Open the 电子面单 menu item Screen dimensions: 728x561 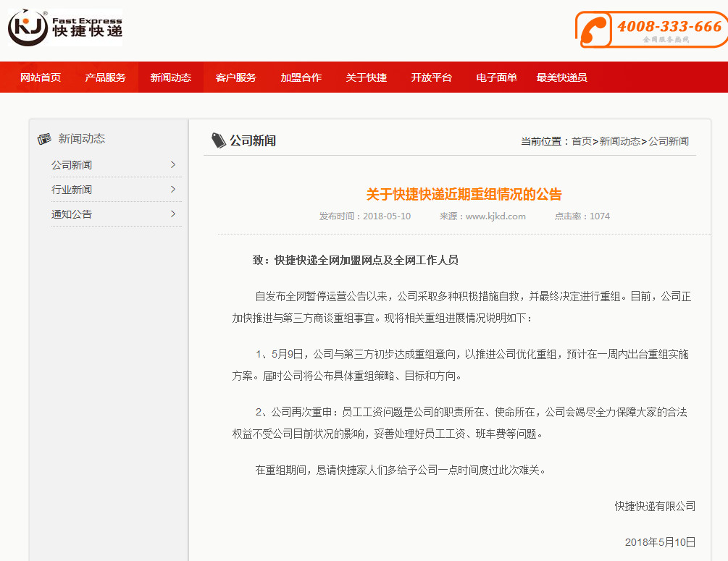(496, 77)
